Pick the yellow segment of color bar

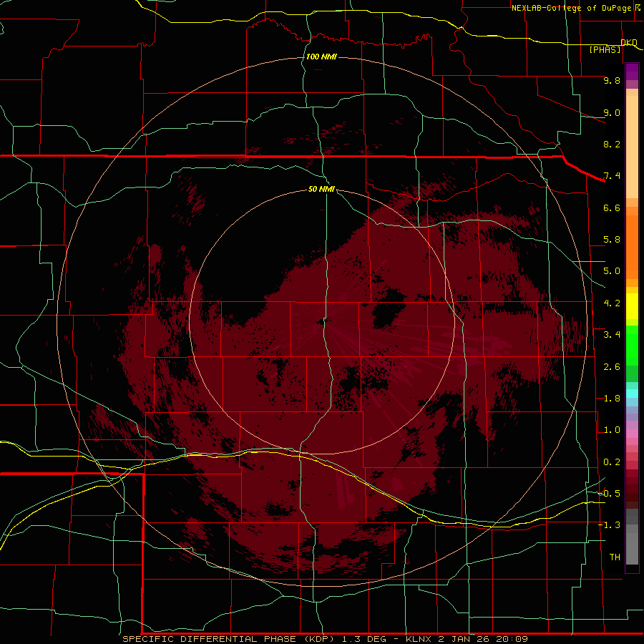(x=632, y=307)
